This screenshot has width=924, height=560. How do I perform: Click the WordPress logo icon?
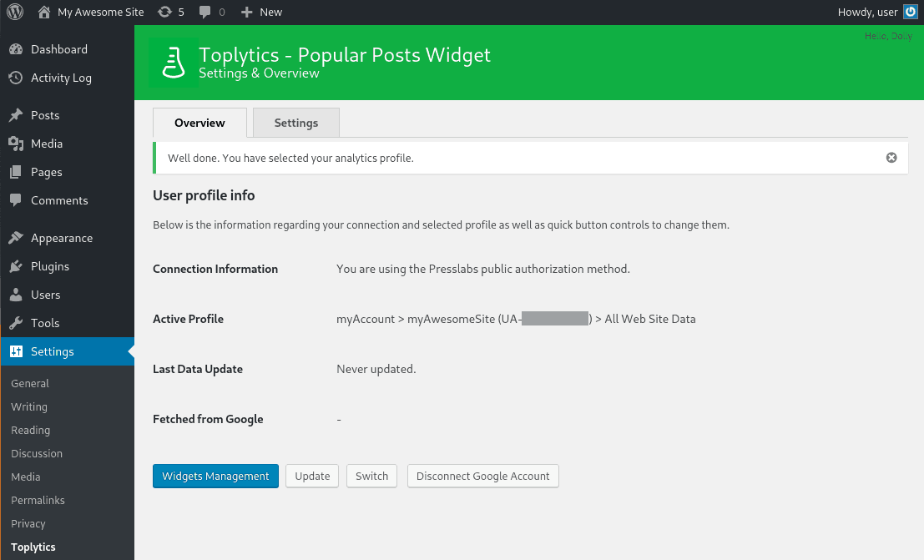pos(15,12)
